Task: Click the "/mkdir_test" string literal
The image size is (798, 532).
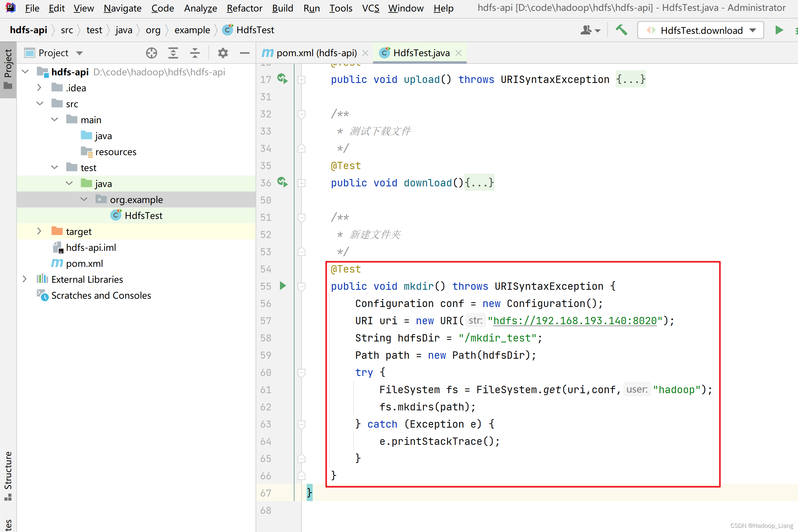Action: [497, 338]
